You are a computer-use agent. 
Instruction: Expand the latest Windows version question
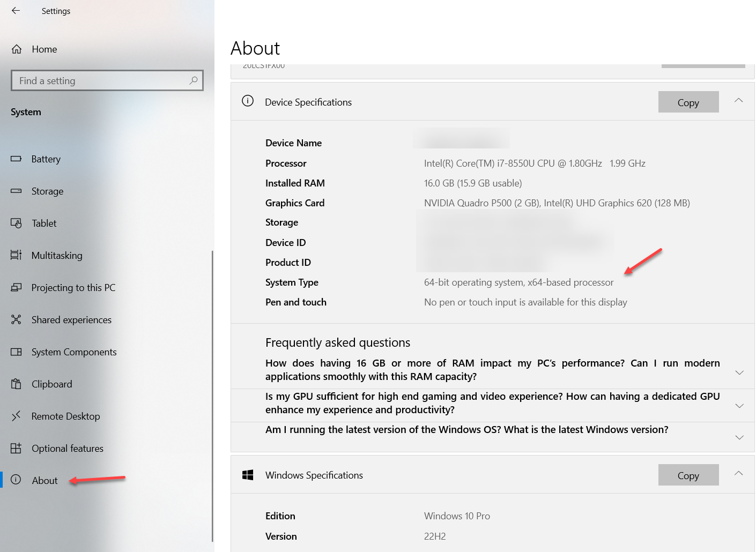(x=739, y=437)
